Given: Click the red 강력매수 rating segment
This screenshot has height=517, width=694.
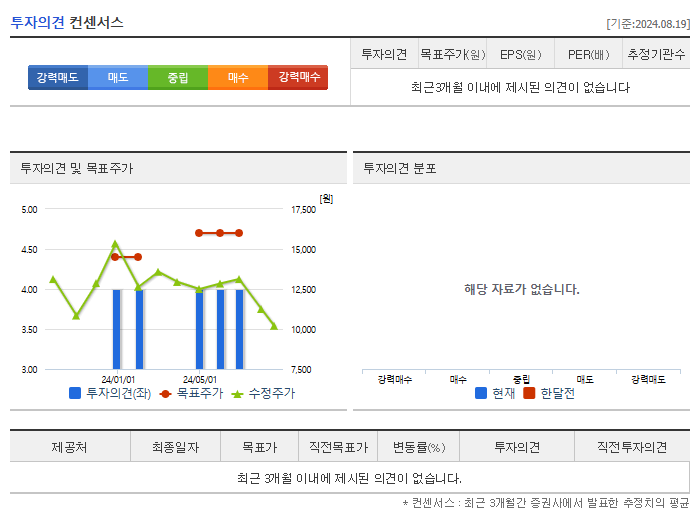Looking at the screenshot, I should click(x=298, y=77).
